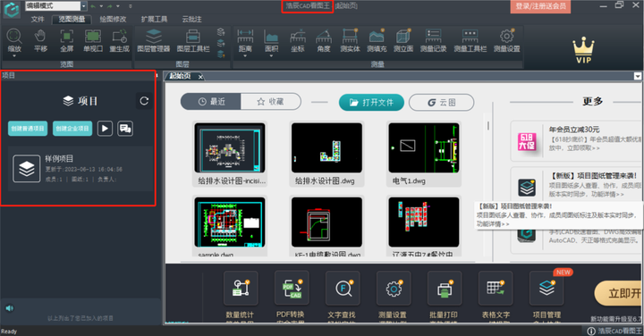Click the redo arrow in quick toolbar

[x=110, y=6]
